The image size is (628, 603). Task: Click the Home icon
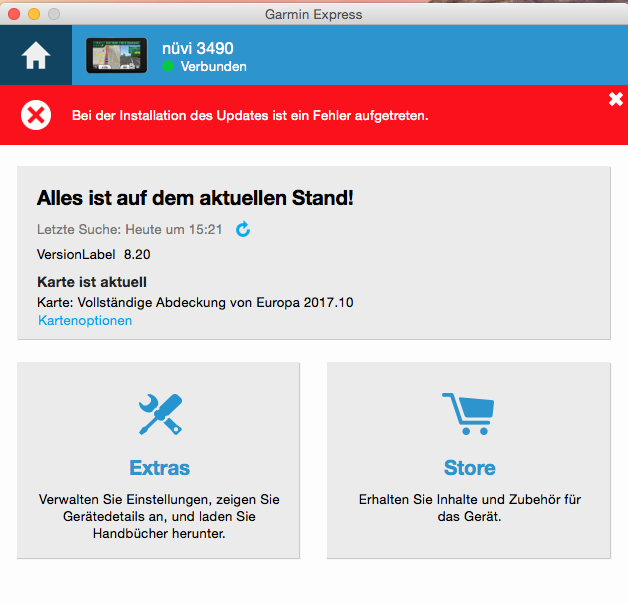(36, 57)
